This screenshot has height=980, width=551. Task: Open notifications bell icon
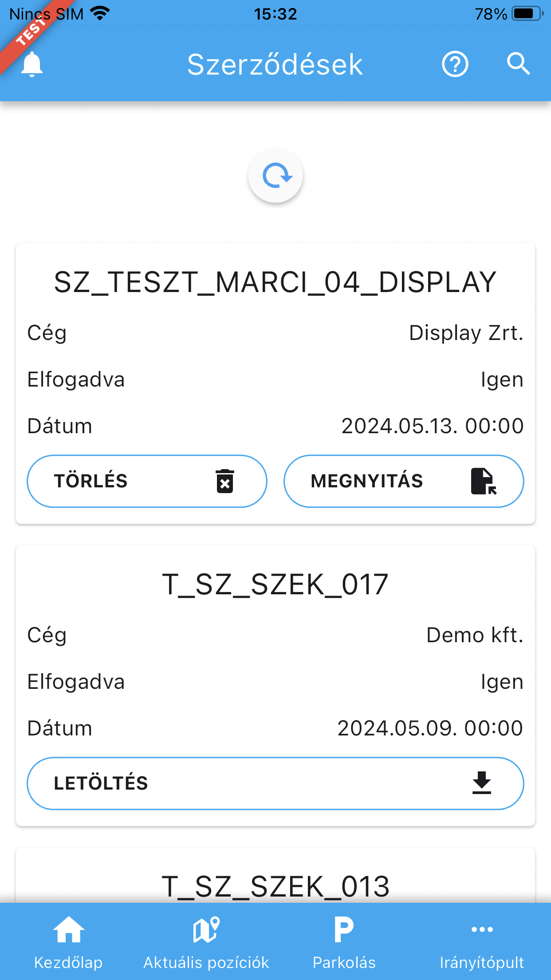coord(32,64)
